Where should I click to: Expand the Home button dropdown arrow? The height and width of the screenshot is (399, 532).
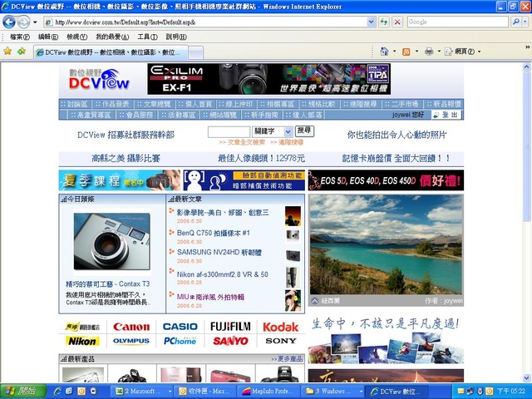coord(394,52)
